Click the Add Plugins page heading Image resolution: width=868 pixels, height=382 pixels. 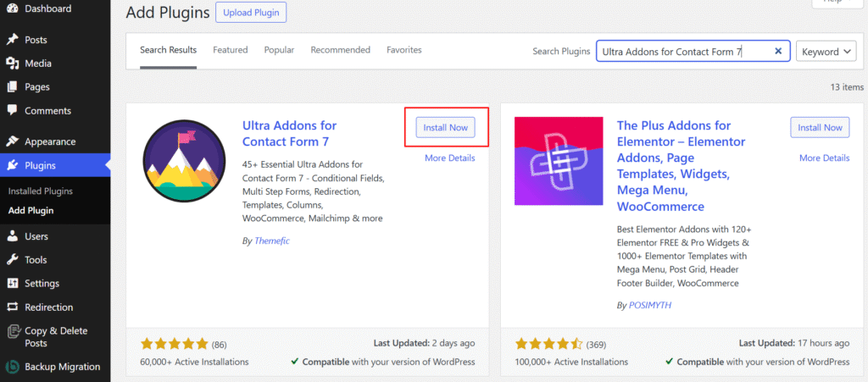pyautogui.click(x=168, y=12)
